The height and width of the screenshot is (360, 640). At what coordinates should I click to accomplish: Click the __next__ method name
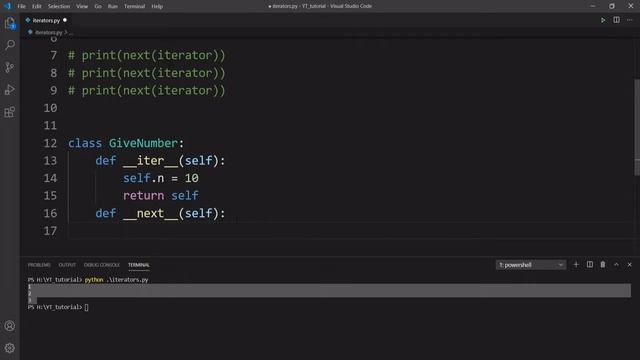pyautogui.click(x=150, y=213)
